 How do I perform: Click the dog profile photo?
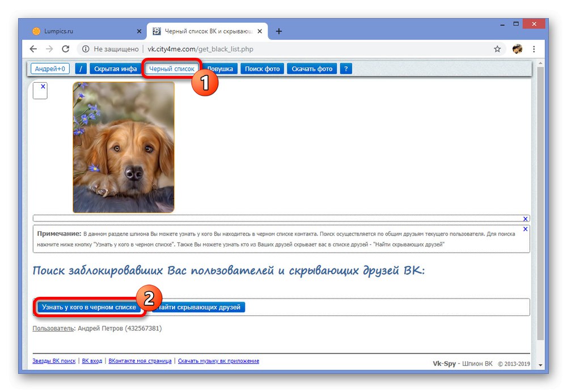coord(123,147)
